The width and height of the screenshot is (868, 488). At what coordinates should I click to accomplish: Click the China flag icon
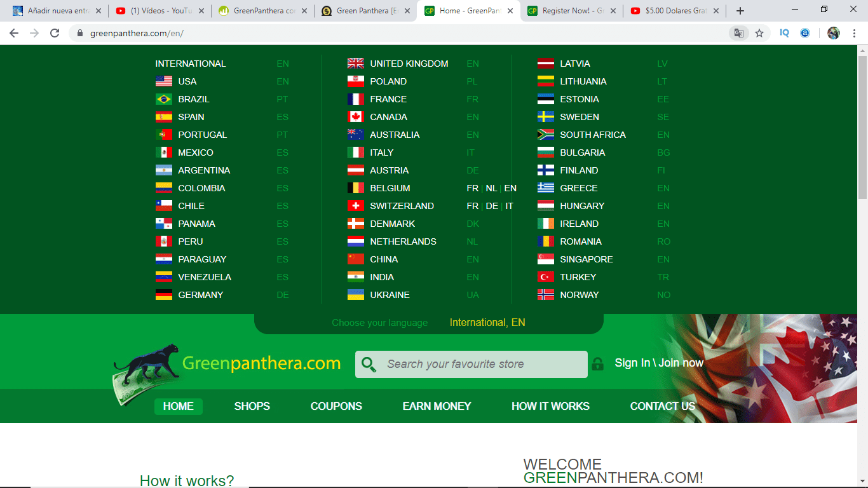pos(356,259)
